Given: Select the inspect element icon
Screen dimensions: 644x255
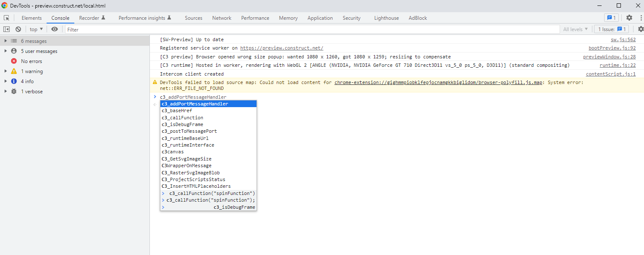Looking at the screenshot, I should click(x=6, y=18).
